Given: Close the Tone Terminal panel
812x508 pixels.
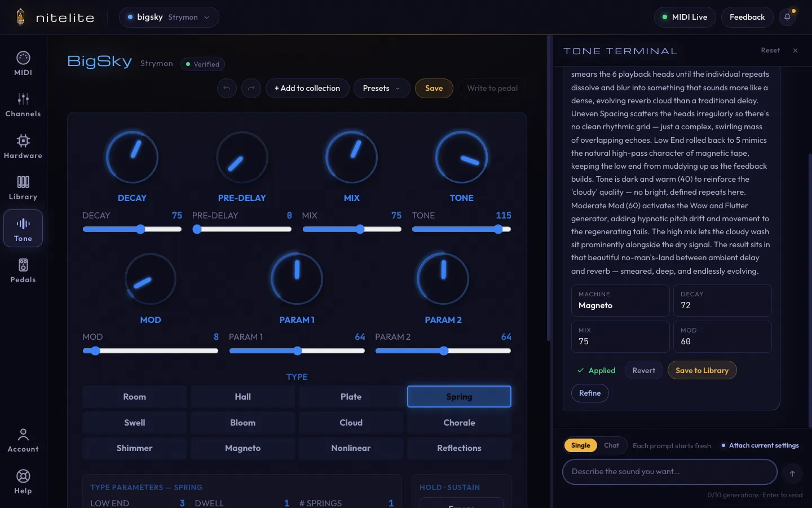Looking at the screenshot, I should (795, 50).
